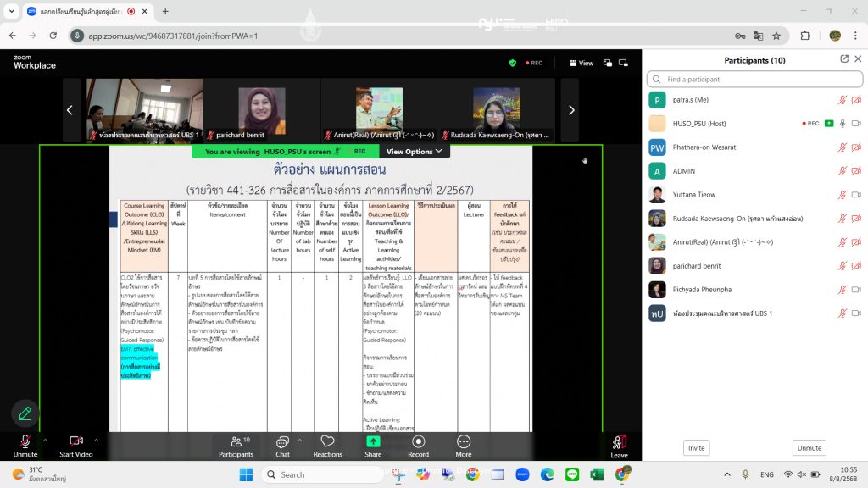The width and height of the screenshot is (868, 488).
Task: Open audio settings arrow beside Unmute
Action: coord(45,441)
